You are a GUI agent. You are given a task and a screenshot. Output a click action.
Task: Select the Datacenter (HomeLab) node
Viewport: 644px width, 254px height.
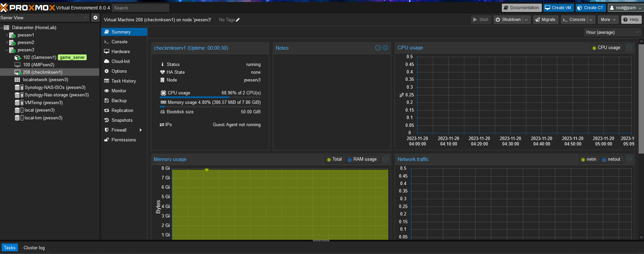[x=34, y=27]
